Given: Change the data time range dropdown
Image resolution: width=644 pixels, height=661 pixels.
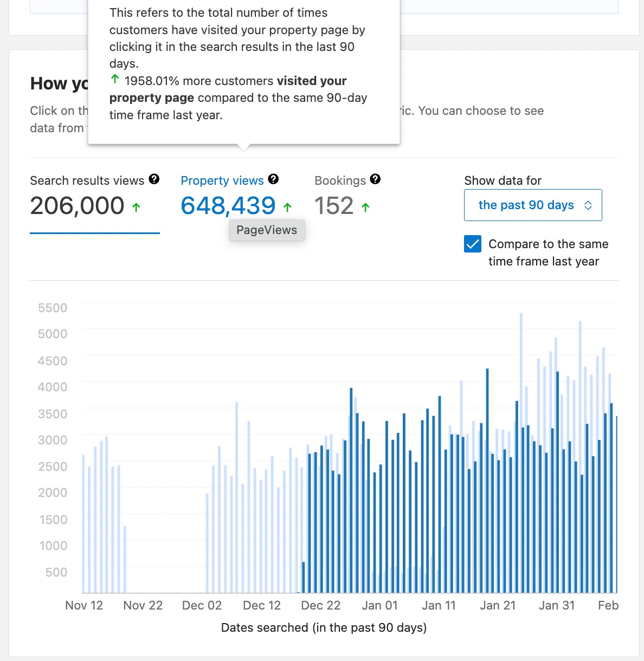Looking at the screenshot, I should (x=533, y=205).
